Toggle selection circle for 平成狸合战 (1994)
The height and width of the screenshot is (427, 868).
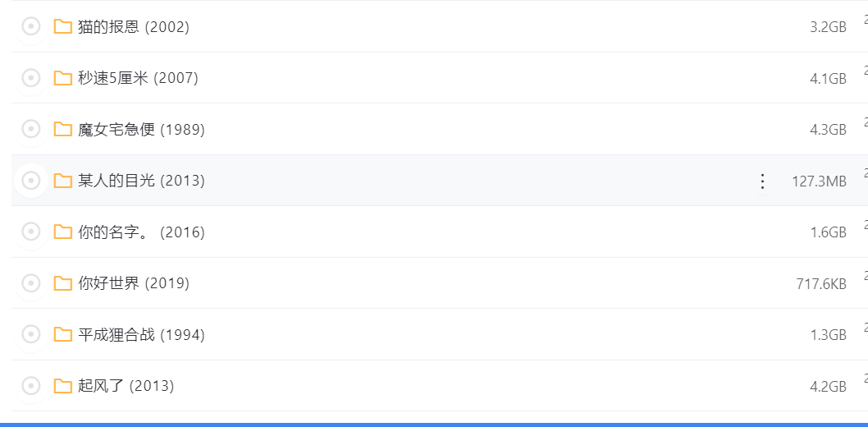point(31,334)
